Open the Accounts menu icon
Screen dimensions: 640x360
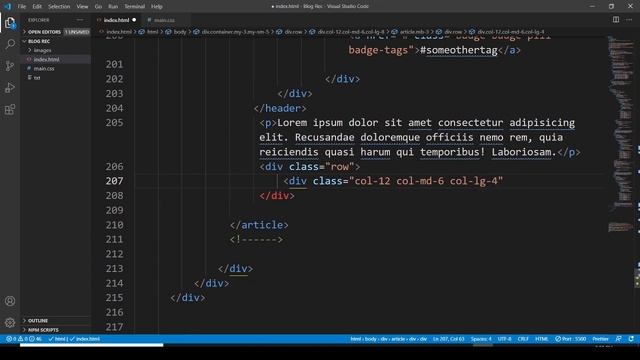pyautogui.click(x=10, y=301)
